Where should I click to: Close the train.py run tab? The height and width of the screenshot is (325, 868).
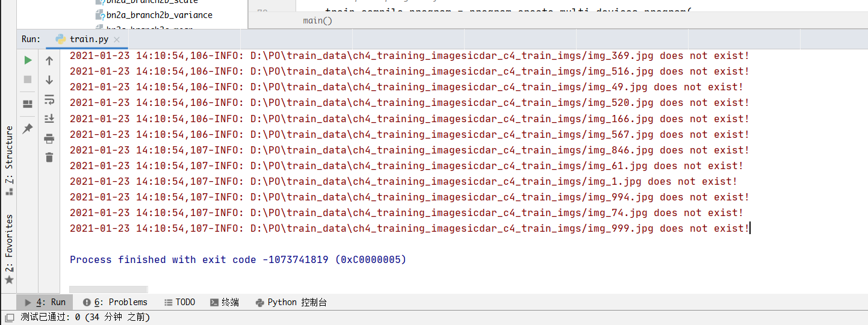click(117, 40)
